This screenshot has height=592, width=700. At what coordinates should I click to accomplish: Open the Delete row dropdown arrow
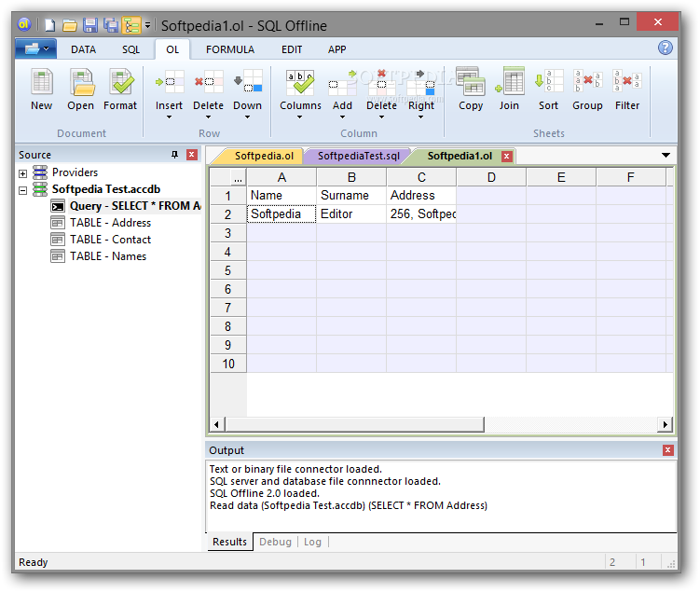(x=209, y=117)
